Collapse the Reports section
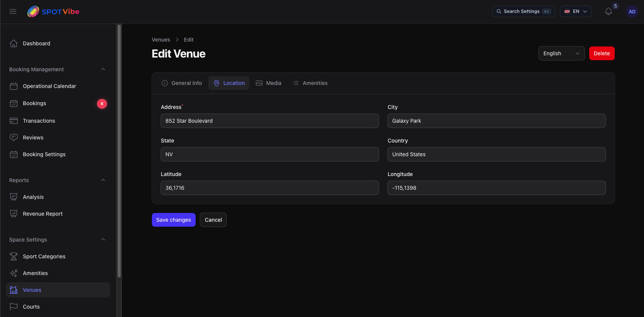This screenshot has width=644, height=317. coord(103,180)
